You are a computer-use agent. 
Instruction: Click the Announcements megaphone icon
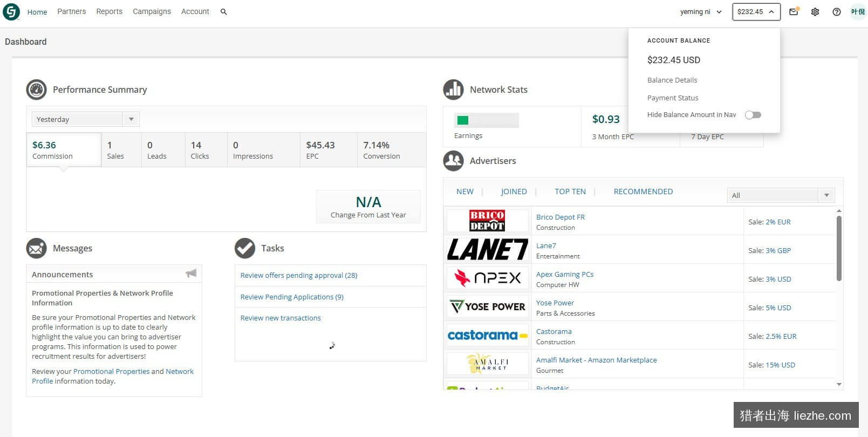point(191,274)
